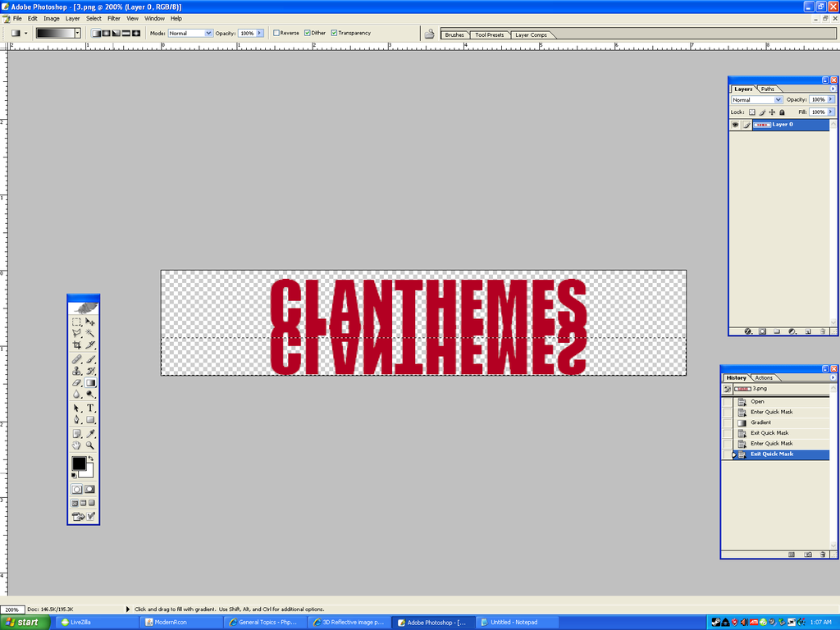840x630 pixels.
Task: Select the Rectangular Marquee tool
Action: click(76, 322)
